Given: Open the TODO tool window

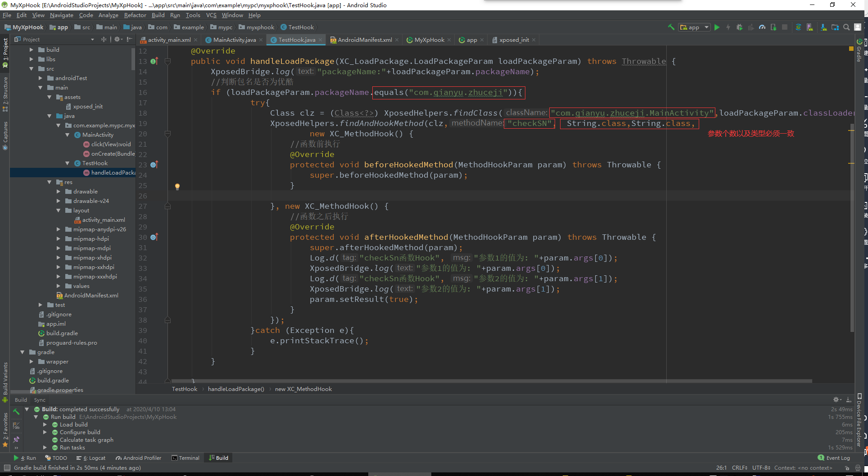Looking at the screenshot, I should 56,458.
